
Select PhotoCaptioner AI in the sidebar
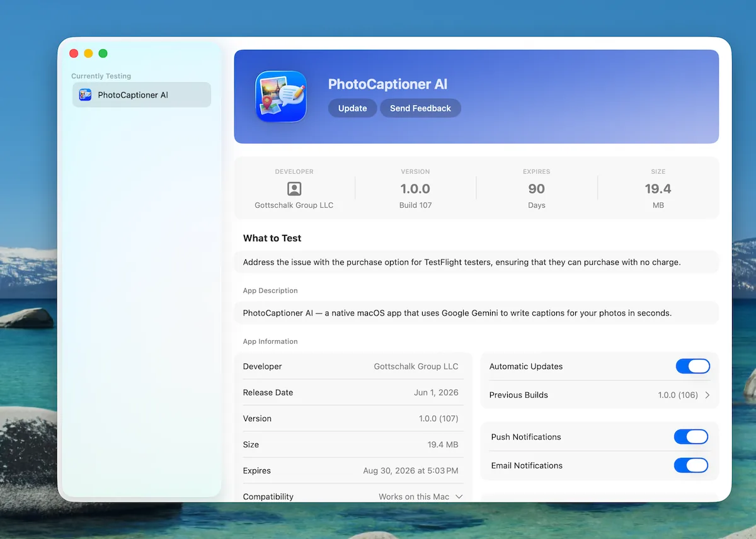coord(142,95)
